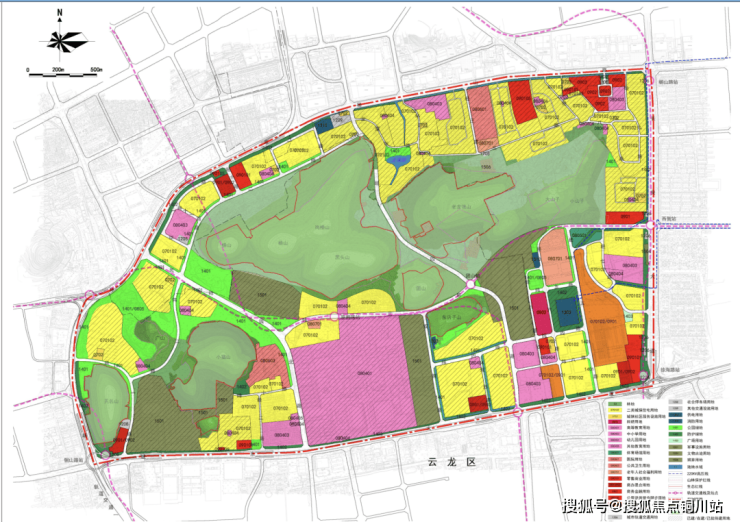Click the 0–500m map scale bar

(65, 72)
